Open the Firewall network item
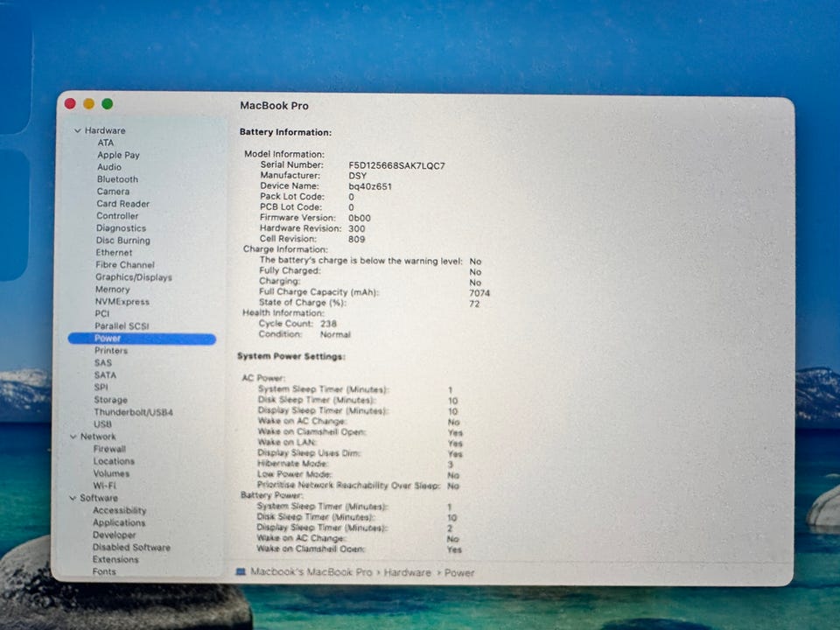The height and width of the screenshot is (630, 840). 109,449
